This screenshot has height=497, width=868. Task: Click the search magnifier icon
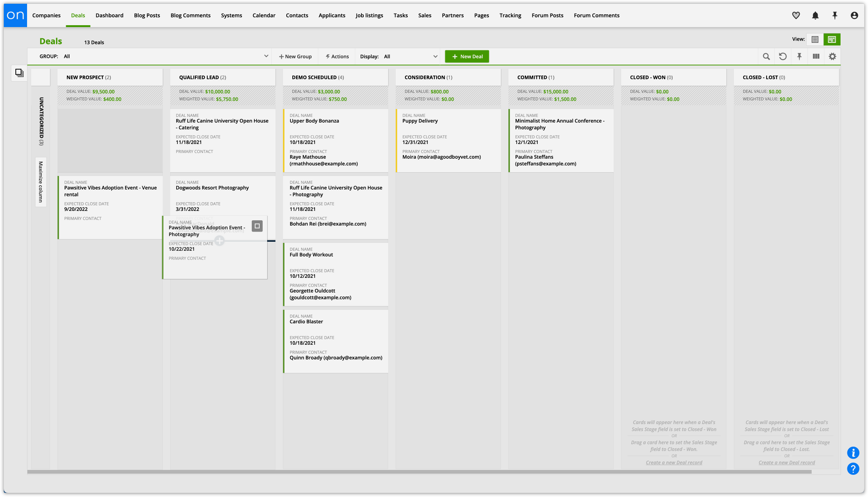coord(766,56)
